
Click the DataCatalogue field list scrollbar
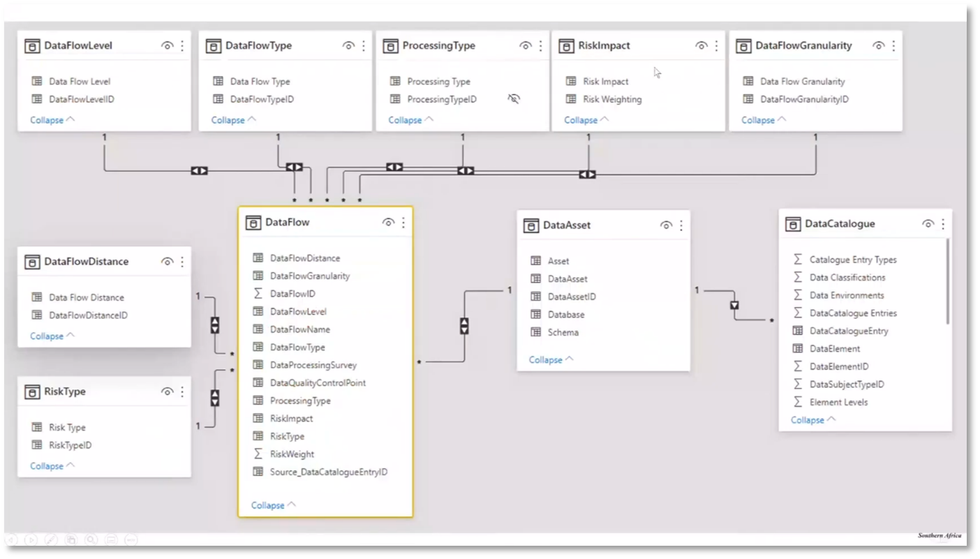pos(948,282)
